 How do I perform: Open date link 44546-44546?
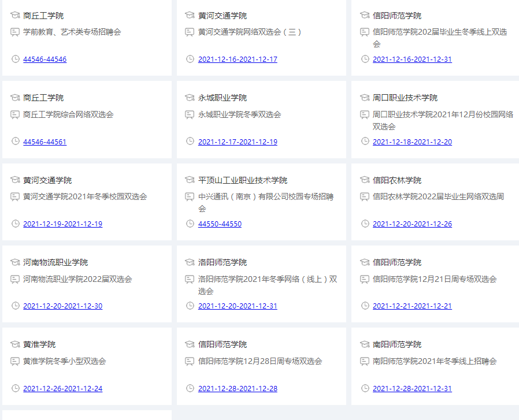(x=45, y=60)
